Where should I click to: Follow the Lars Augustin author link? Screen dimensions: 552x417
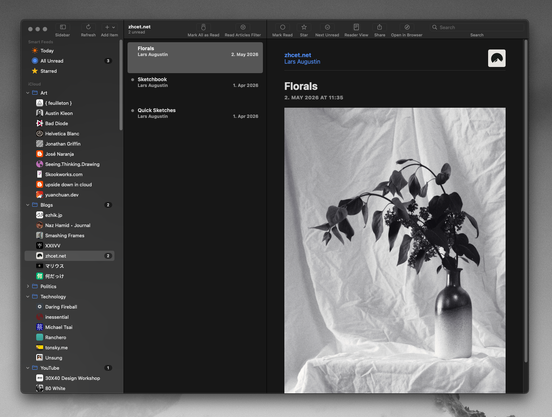pyautogui.click(x=302, y=62)
